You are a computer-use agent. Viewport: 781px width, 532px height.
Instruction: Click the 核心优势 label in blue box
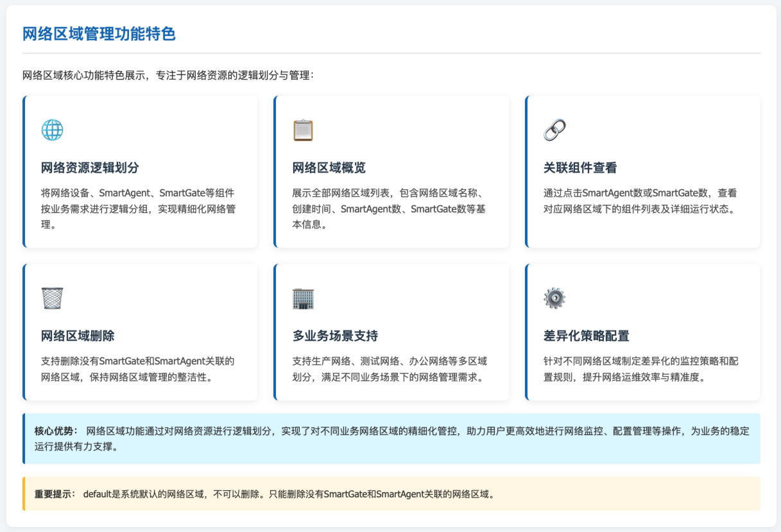click(x=56, y=431)
